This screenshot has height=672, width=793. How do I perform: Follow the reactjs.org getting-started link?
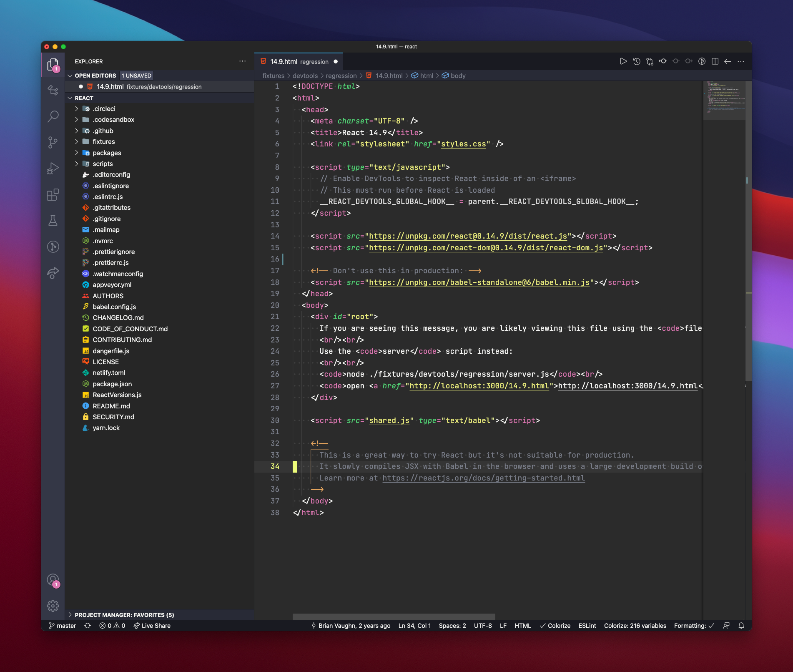(x=484, y=478)
